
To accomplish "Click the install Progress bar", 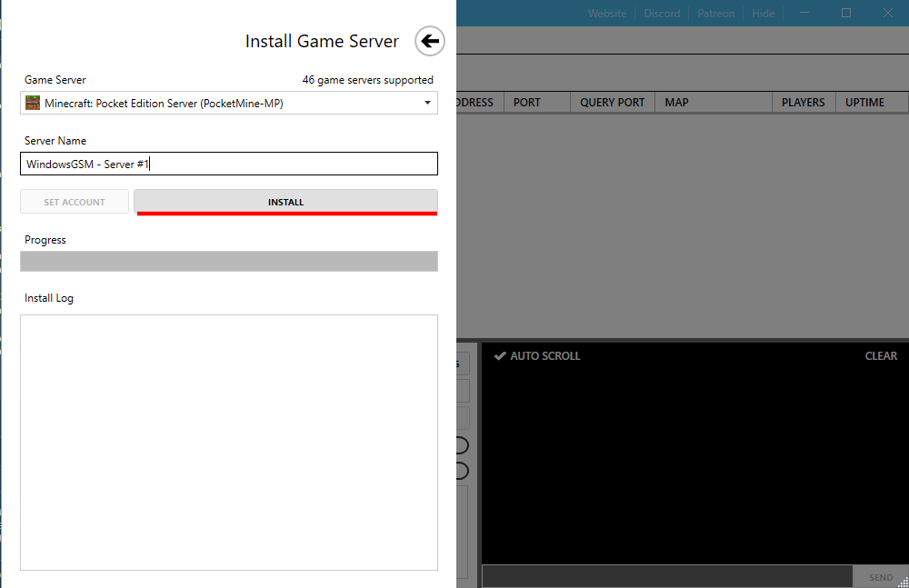I will pyautogui.click(x=229, y=262).
